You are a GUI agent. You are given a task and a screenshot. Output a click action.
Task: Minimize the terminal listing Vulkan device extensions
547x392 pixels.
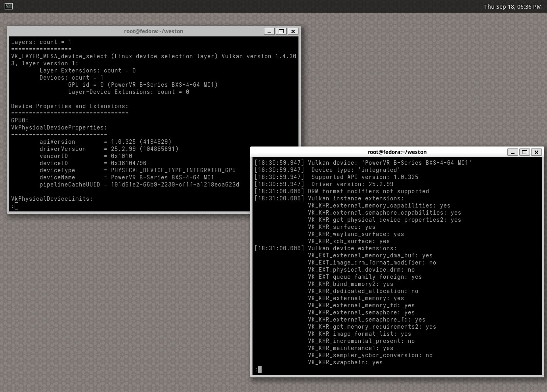coord(513,152)
